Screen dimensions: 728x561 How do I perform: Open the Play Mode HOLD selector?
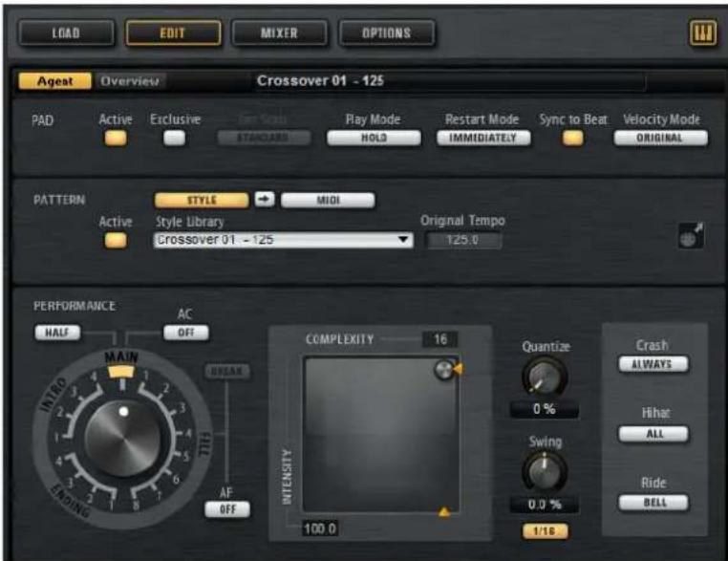click(x=374, y=138)
